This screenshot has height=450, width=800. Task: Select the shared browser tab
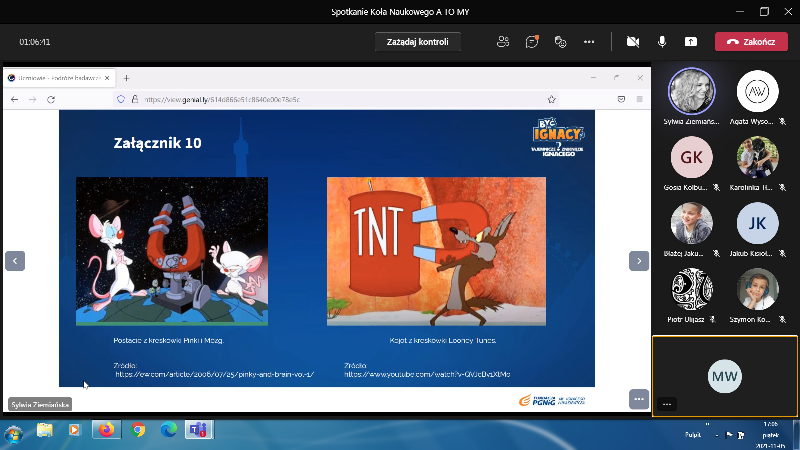(59, 78)
